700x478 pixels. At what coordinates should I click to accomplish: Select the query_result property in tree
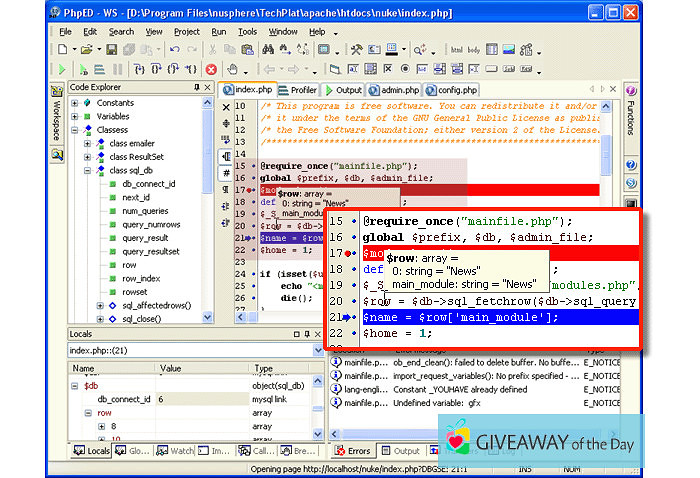(x=146, y=238)
